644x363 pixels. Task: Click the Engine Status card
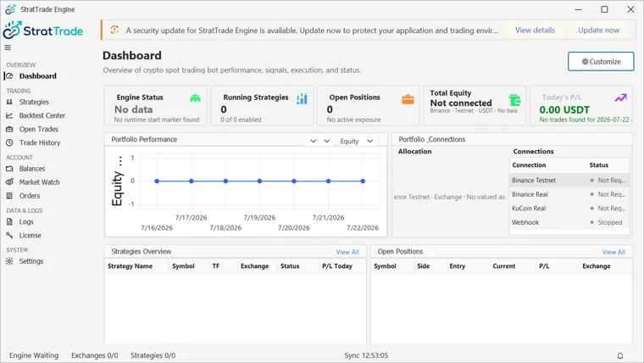[156, 105]
